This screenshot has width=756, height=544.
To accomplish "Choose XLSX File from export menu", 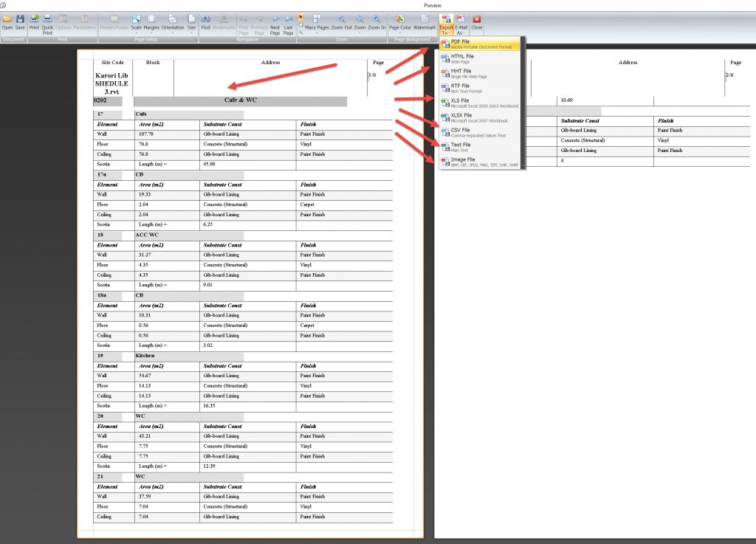I will [480, 117].
